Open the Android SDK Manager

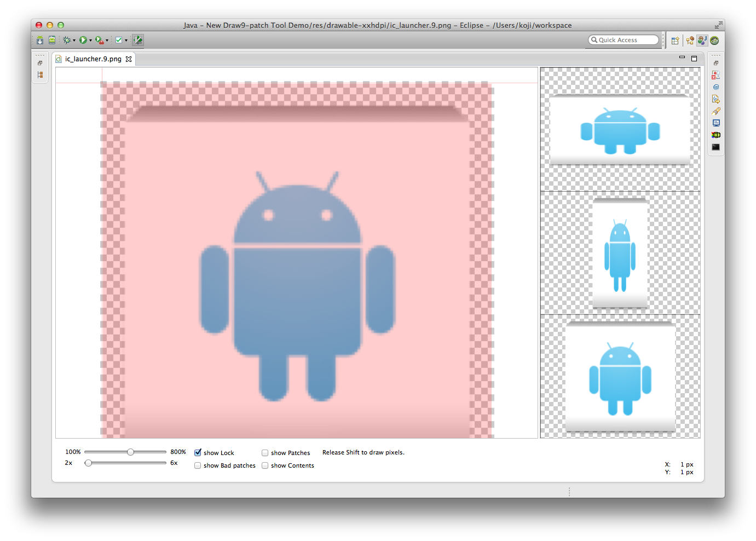[x=40, y=40]
